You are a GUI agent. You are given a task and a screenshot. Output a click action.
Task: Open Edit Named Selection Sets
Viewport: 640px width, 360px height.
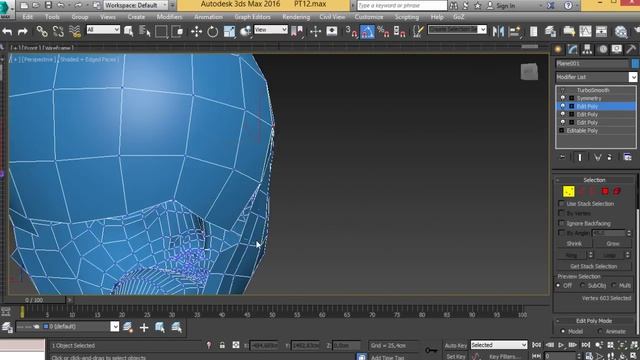(418, 31)
